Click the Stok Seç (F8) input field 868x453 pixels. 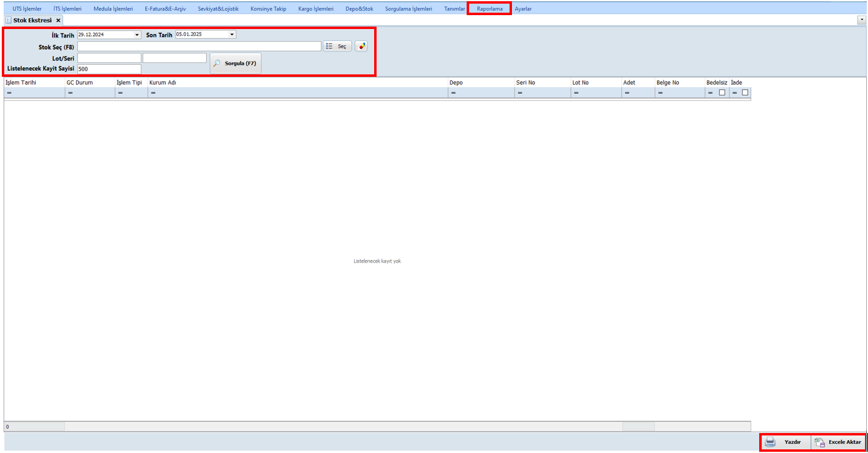pos(199,46)
